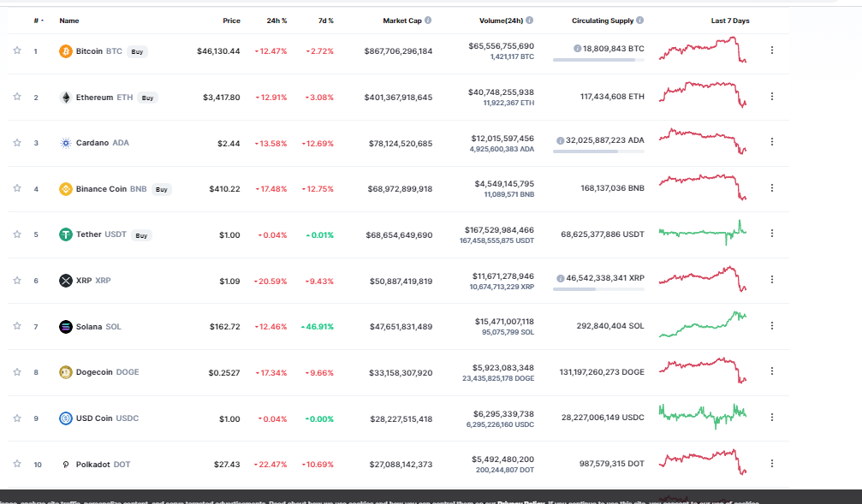Open the three-dot menu for Tether
Viewport: 862px width, 504px height.
coord(772,234)
